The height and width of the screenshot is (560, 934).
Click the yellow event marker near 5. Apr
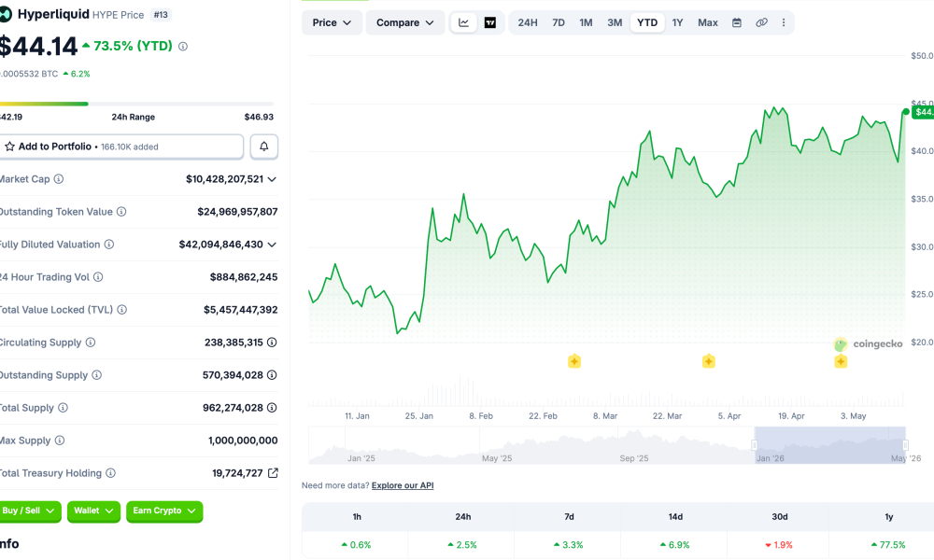tap(708, 361)
